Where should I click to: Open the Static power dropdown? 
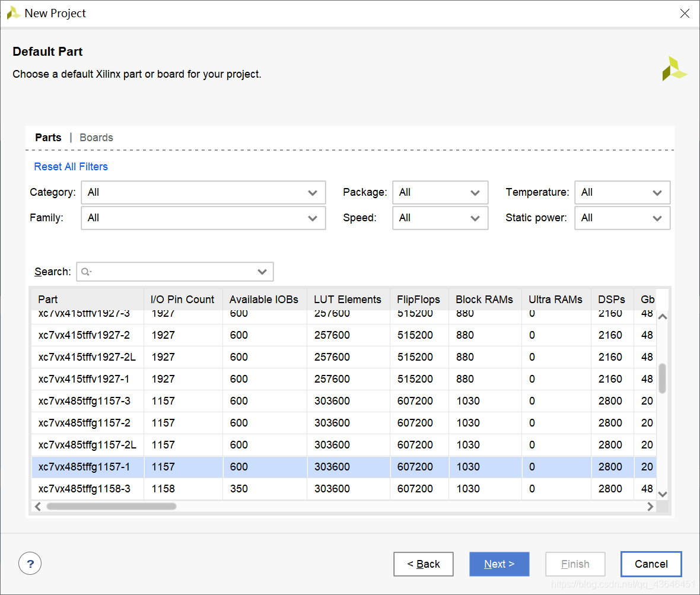click(622, 218)
